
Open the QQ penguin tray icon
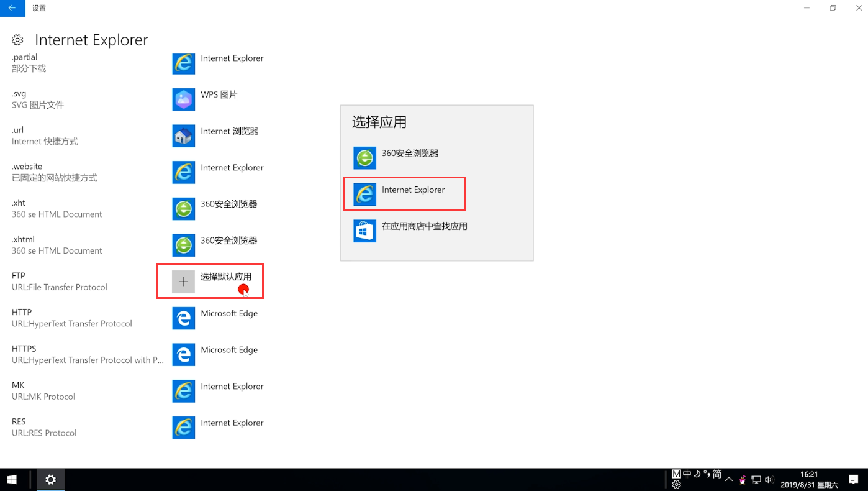pyautogui.click(x=743, y=480)
